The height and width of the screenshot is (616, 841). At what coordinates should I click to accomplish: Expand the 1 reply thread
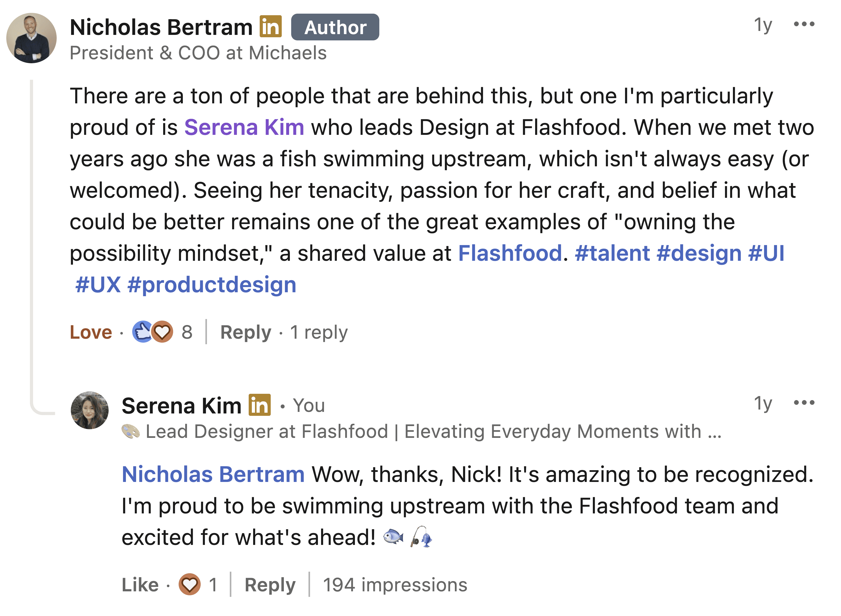point(319,332)
